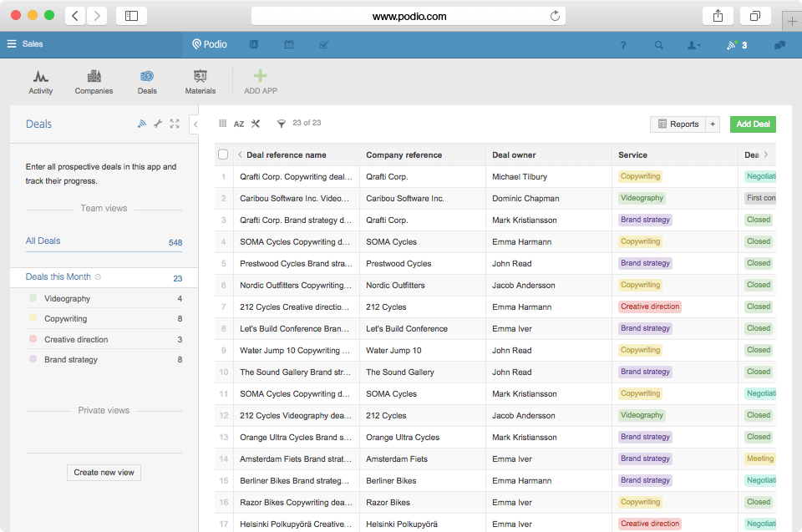Open the Sales workspace hamburger menu
This screenshot has width=802, height=532.
[12, 44]
